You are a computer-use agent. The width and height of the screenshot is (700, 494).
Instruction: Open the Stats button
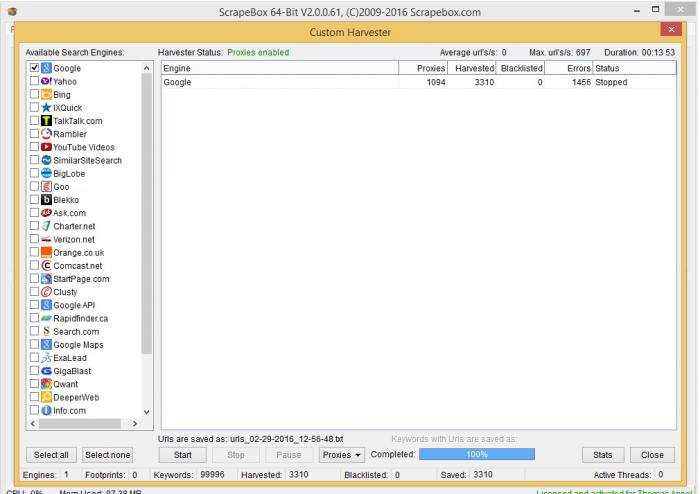click(x=603, y=455)
